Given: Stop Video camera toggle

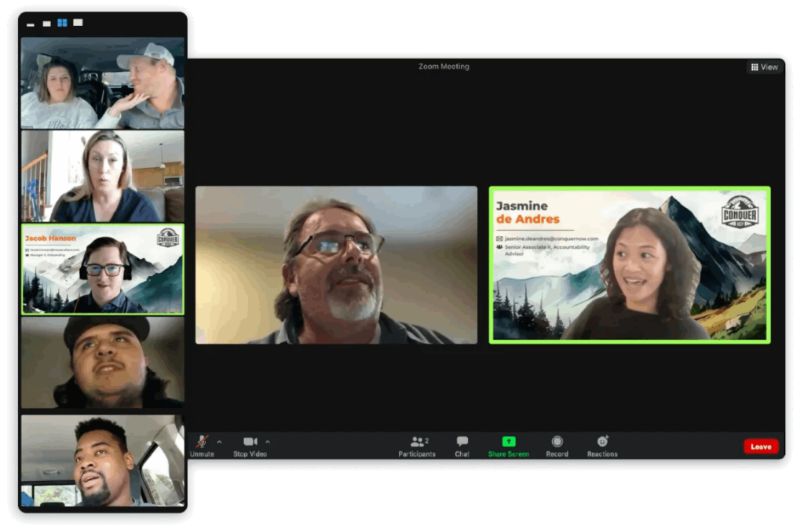Looking at the screenshot, I should point(250,446).
